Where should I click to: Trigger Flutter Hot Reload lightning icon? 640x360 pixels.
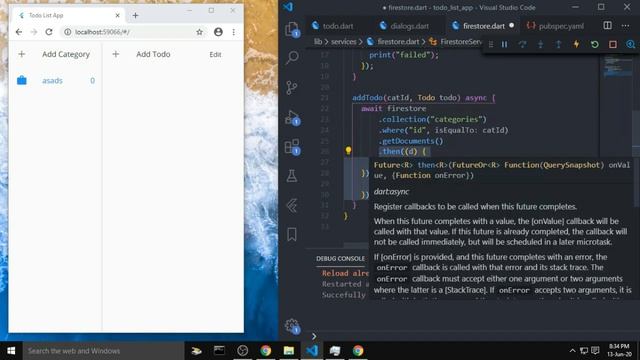click(576, 44)
